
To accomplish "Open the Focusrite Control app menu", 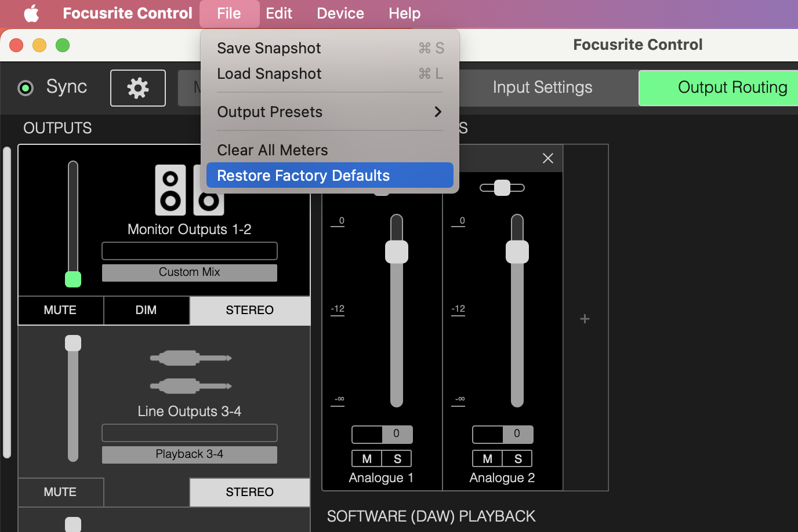I will [128, 13].
